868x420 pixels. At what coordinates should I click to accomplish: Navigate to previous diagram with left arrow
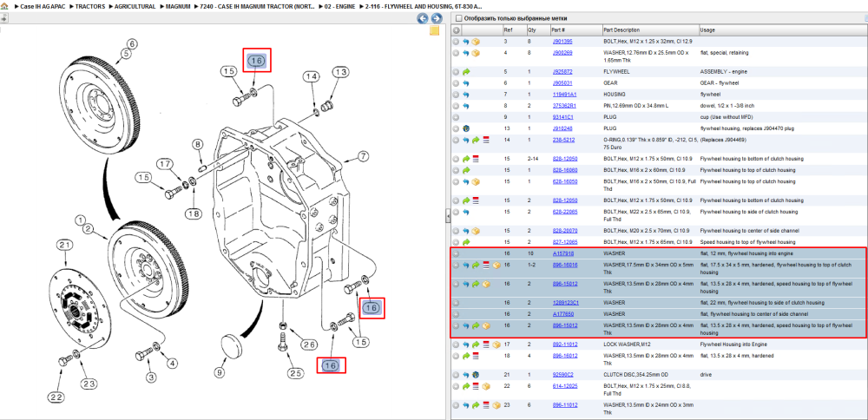point(423,19)
